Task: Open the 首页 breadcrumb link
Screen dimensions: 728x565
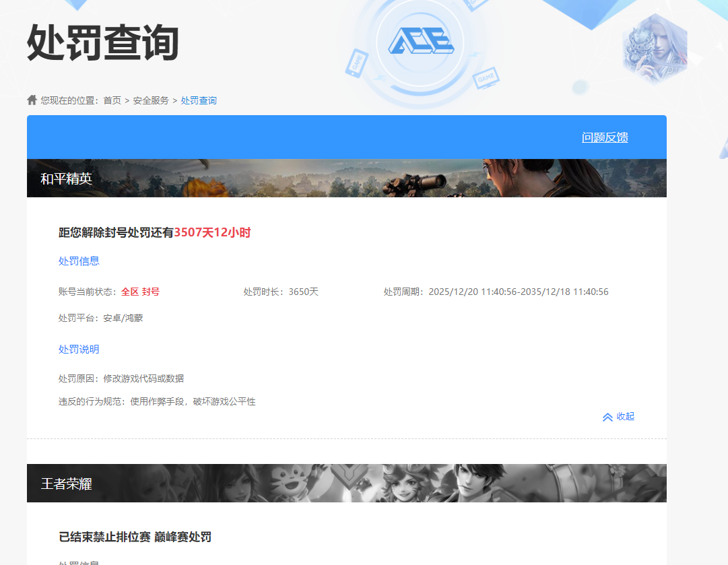Action: pyautogui.click(x=112, y=100)
